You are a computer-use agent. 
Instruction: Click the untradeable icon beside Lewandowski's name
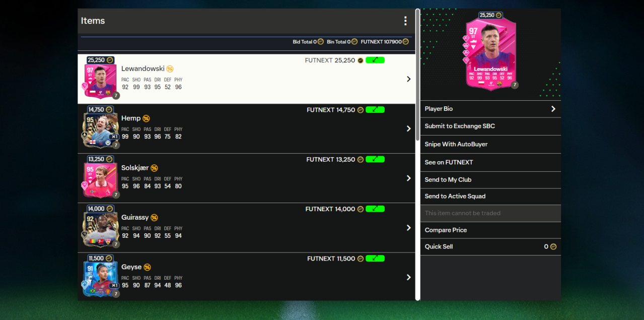(170, 69)
